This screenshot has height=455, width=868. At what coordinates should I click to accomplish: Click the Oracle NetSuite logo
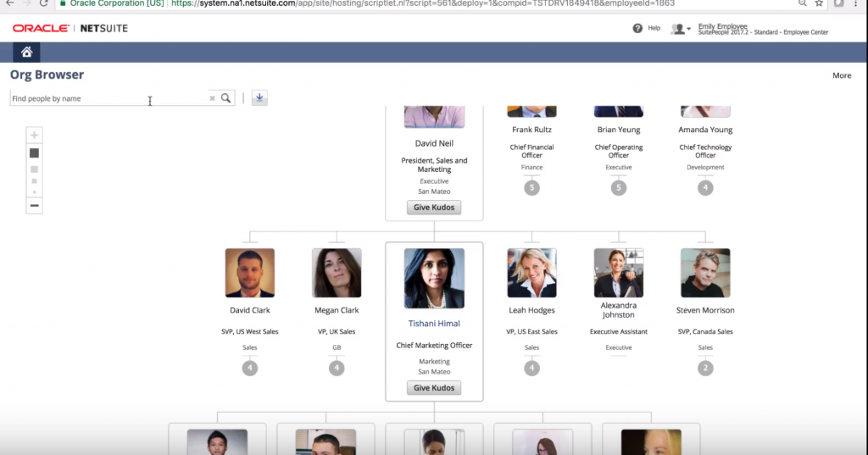pos(70,28)
